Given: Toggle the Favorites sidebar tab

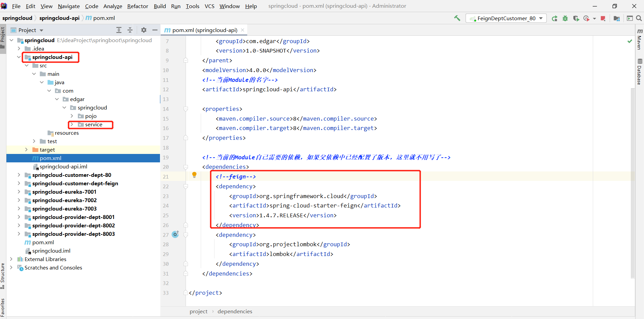Looking at the screenshot, I should (x=3, y=307).
